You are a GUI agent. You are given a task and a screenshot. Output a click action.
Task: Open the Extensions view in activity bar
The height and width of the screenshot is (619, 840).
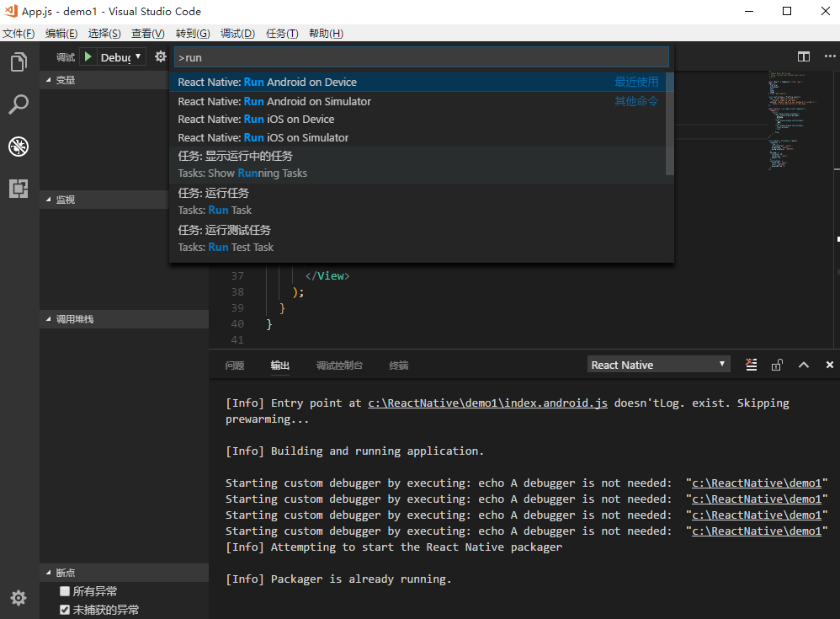tap(19, 189)
